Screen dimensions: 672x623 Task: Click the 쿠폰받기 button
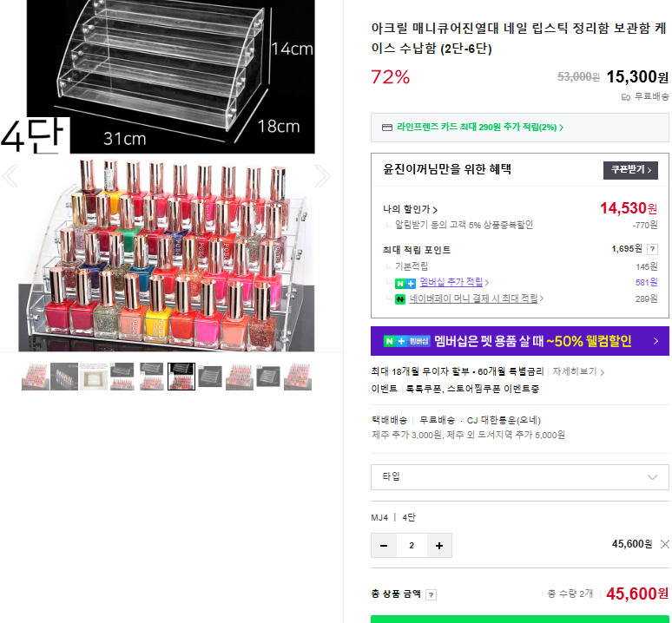point(630,170)
